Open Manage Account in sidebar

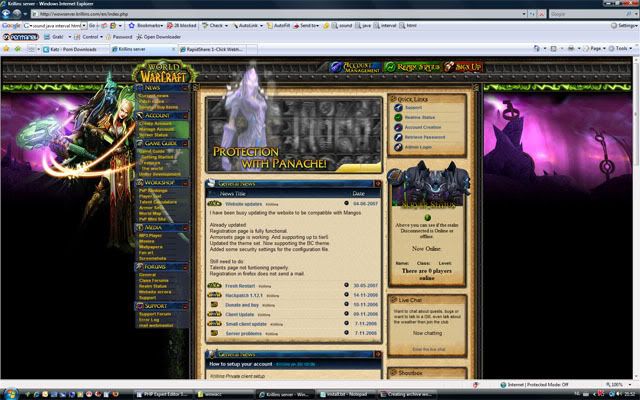pyautogui.click(x=157, y=129)
